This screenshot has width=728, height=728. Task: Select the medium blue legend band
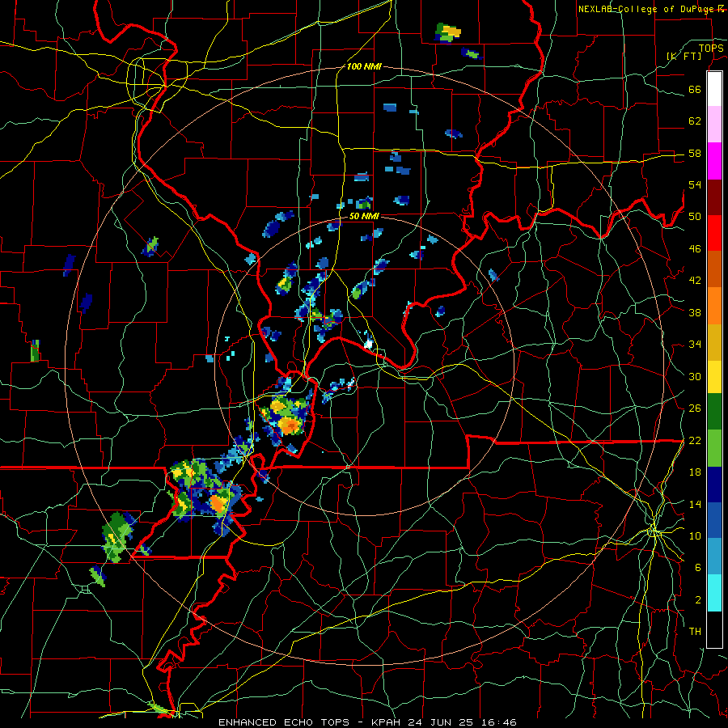click(x=714, y=521)
